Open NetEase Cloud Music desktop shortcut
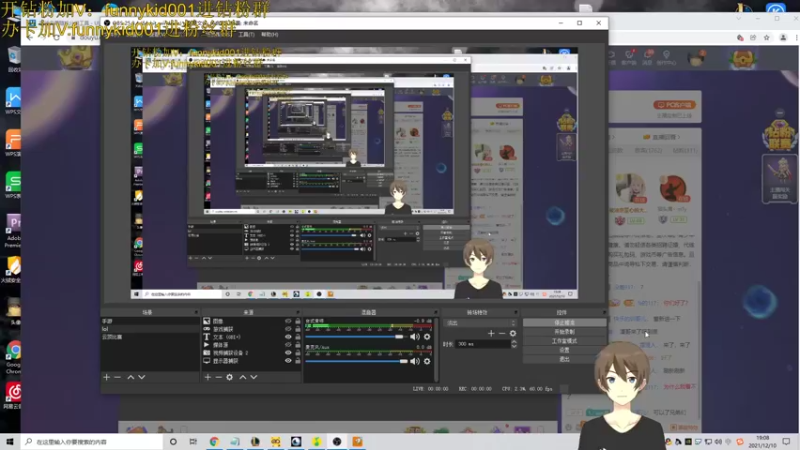The width and height of the screenshot is (800, 450). (x=13, y=396)
